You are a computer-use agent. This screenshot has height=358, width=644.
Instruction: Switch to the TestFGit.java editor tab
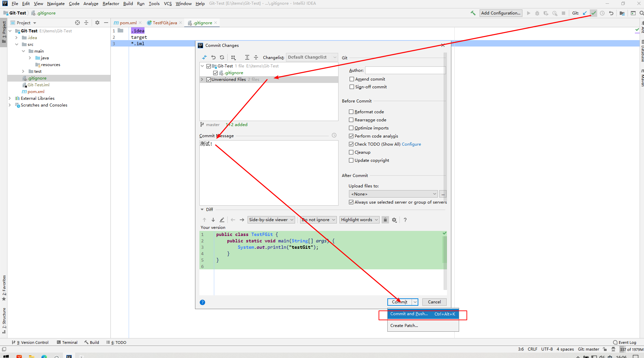(x=165, y=23)
